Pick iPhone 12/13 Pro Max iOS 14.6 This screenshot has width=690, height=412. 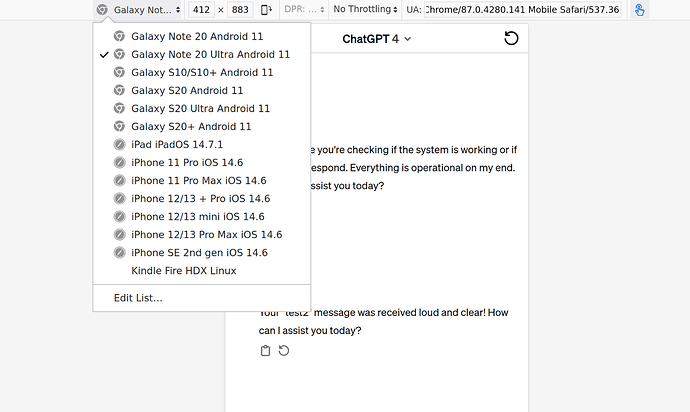click(x=202, y=235)
